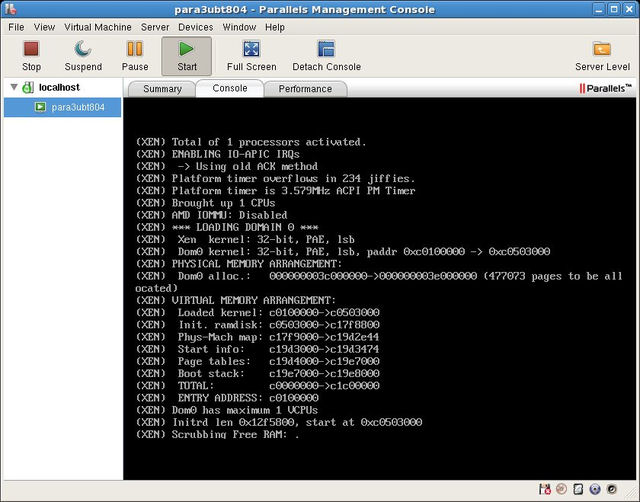Click the 'AMD IOMMU: Disabled' console line
Viewport: 640px width, 502px height.
[211, 215]
